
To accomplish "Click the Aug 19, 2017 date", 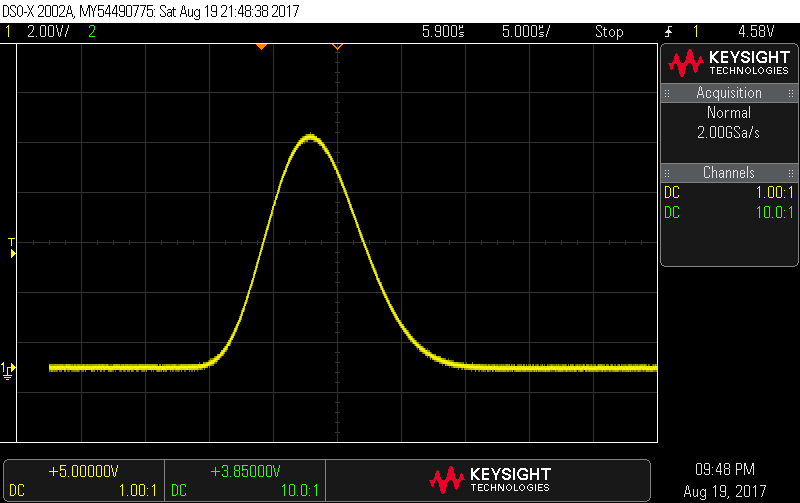I will click(725, 491).
